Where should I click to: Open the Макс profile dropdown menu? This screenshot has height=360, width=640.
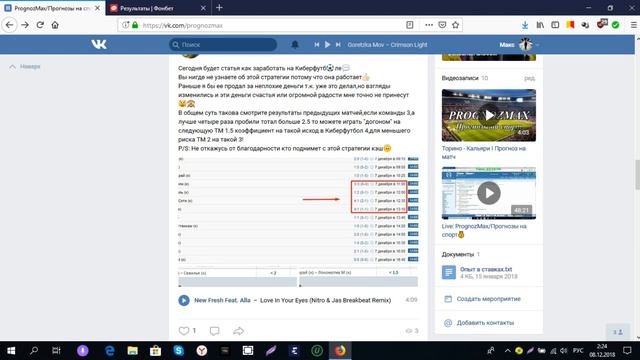(x=519, y=44)
